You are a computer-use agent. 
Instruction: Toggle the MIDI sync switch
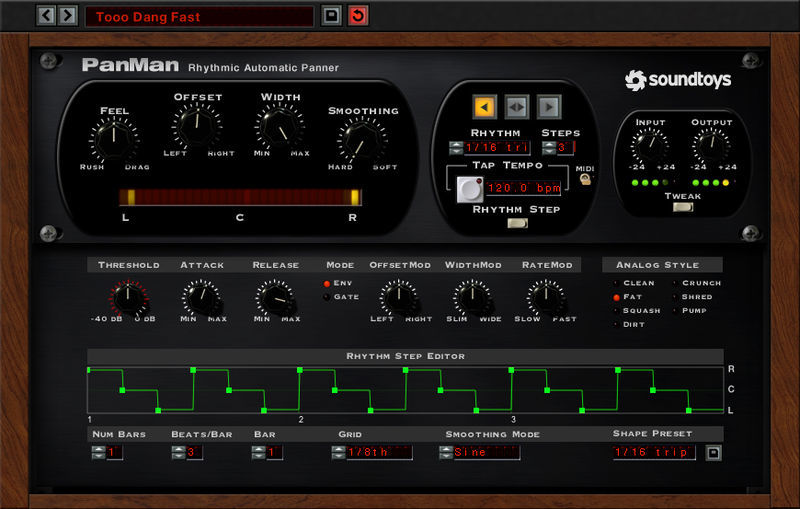point(586,179)
